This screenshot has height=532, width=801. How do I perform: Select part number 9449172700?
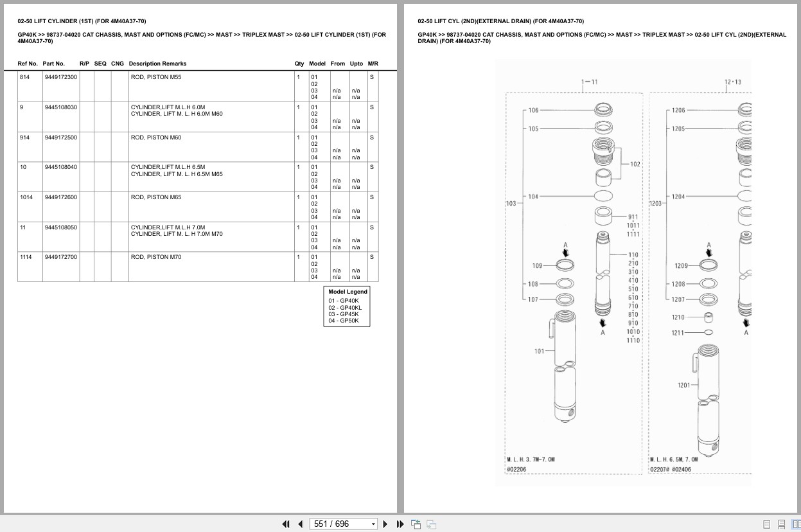pyautogui.click(x=61, y=257)
